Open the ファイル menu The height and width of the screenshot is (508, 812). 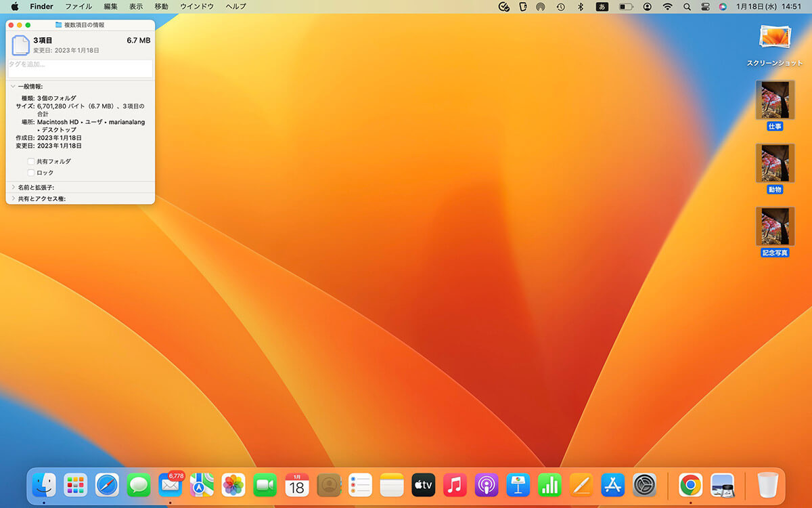78,7
